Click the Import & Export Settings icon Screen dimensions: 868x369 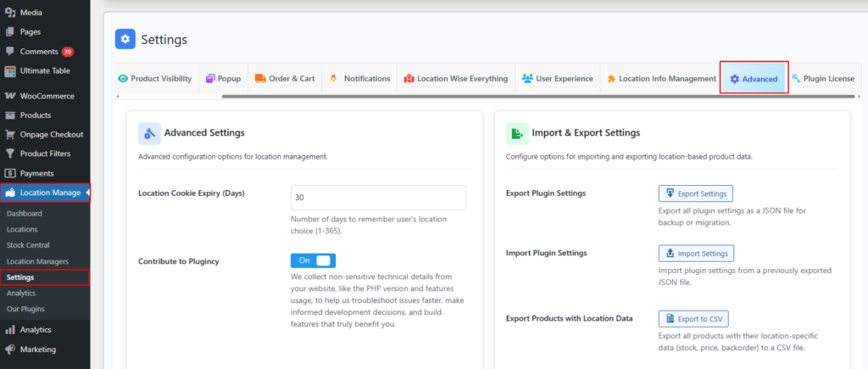coord(517,133)
